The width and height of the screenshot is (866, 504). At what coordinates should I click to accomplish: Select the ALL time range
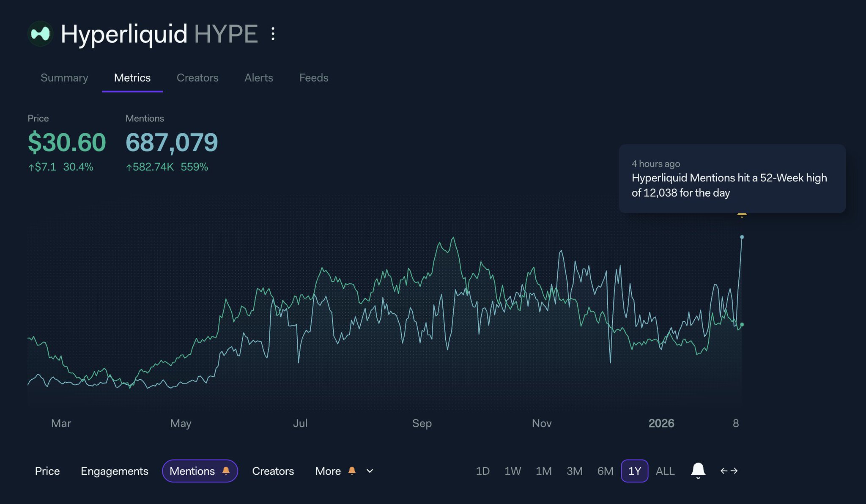tap(665, 471)
